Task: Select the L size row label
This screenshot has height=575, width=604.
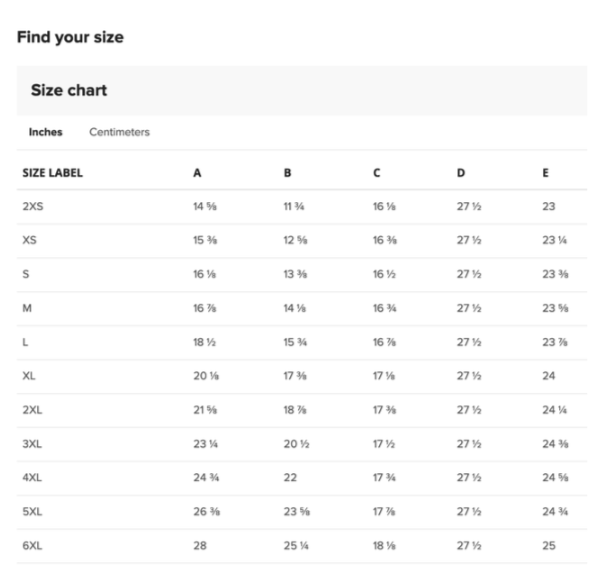Action: pyautogui.click(x=25, y=343)
